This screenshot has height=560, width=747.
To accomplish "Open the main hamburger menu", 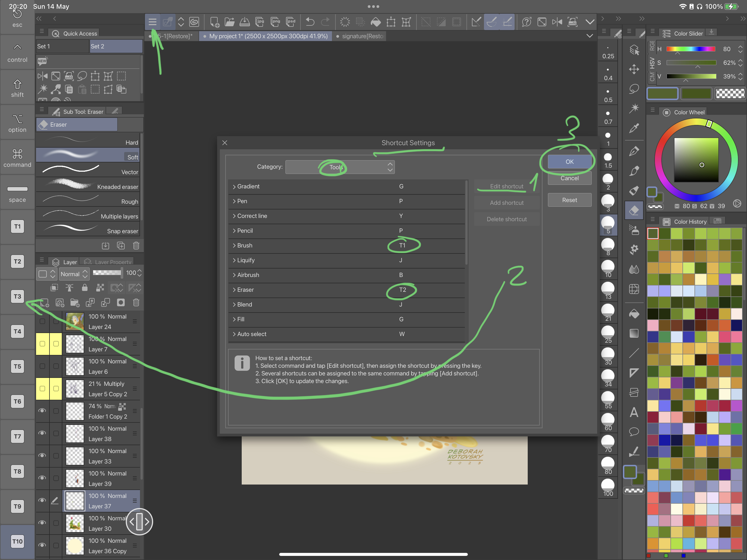I will point(152,22).
